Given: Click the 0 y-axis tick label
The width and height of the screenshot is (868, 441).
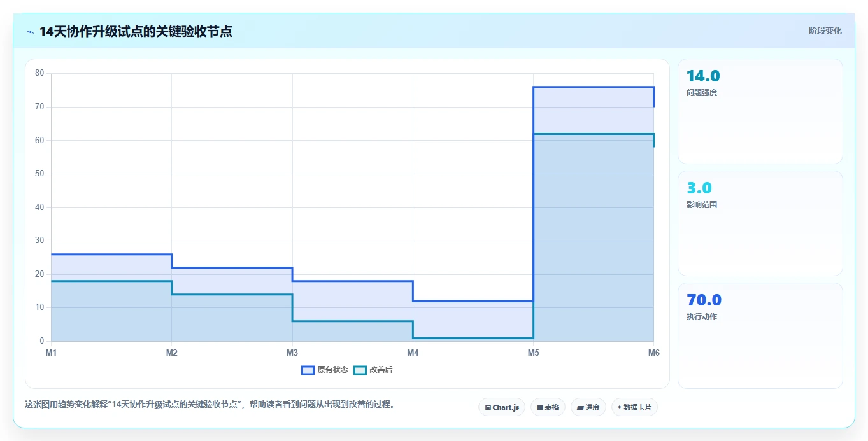Looking at the screenshot, I should [42, 341].
